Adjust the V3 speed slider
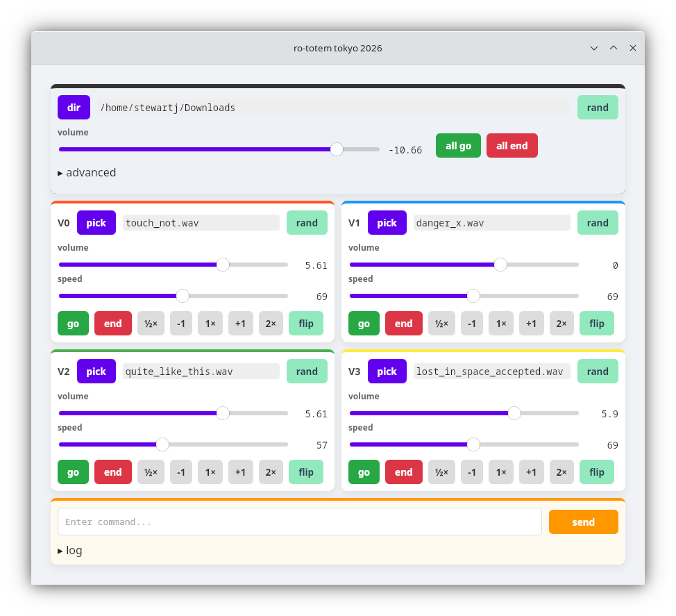The height and width of the screenshot is (616, 676). point(464,444)
